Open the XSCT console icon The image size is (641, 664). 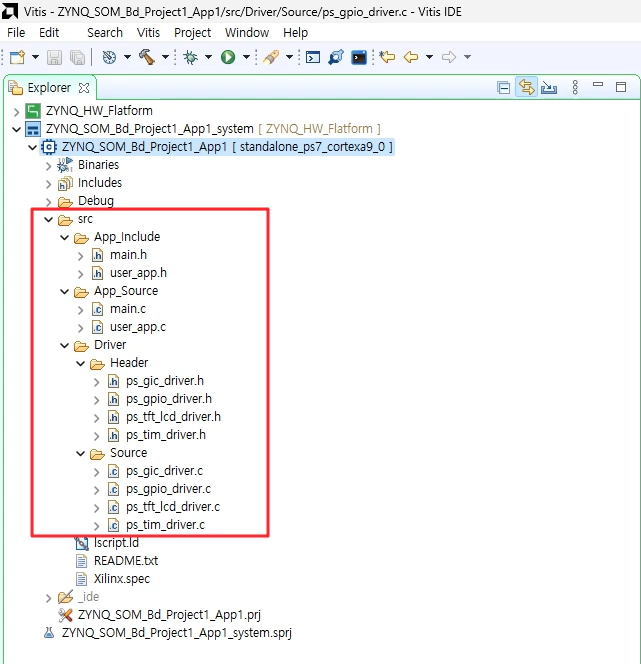click(313, 57)
